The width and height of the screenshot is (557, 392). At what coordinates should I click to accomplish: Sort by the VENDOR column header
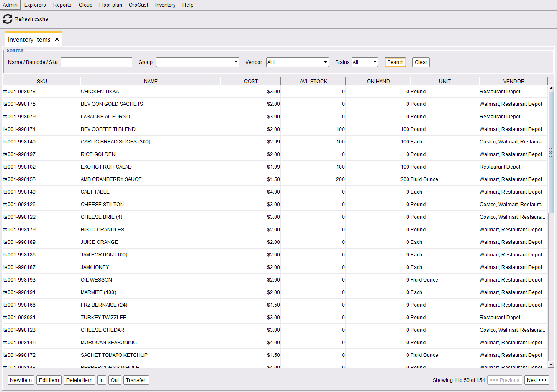tap(514, 82)
